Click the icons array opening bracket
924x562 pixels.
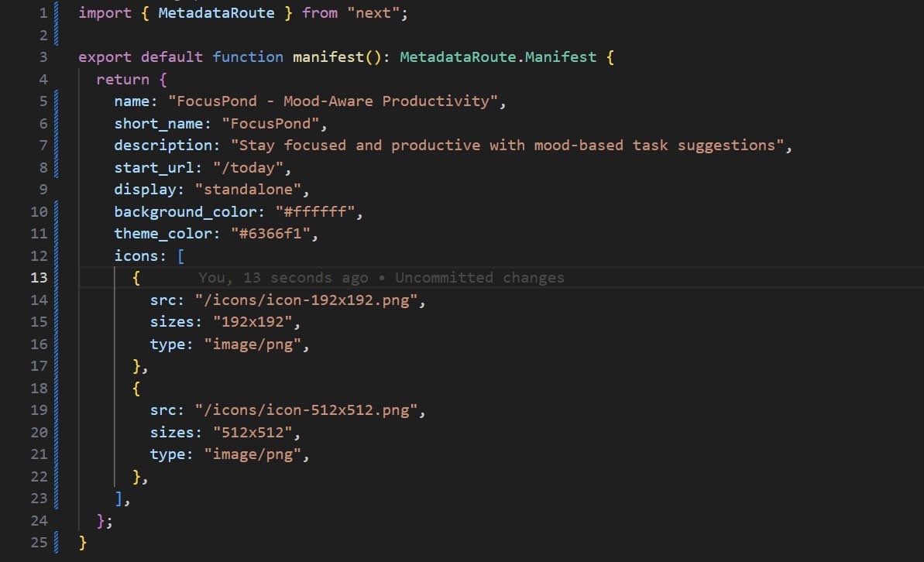(181, 255)
